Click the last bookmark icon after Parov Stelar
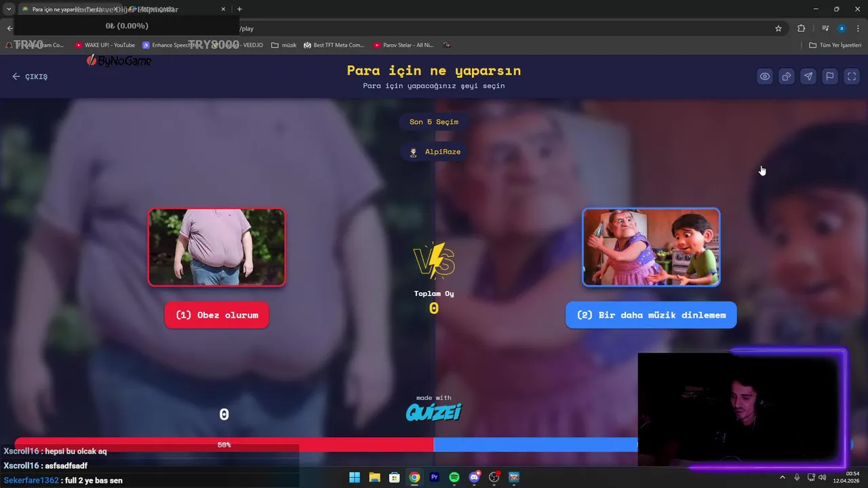Screen dimensions: 868x488 coord(447,45)
